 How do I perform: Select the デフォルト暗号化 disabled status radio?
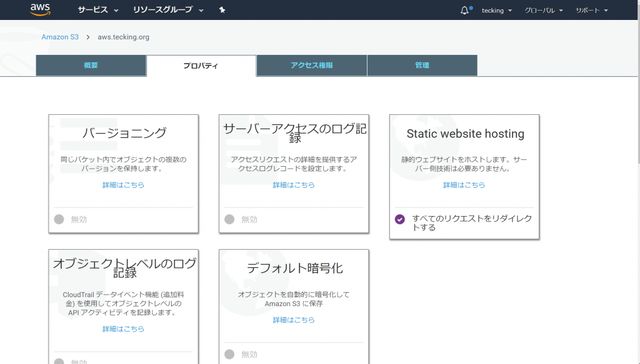[x=229, y=354]
